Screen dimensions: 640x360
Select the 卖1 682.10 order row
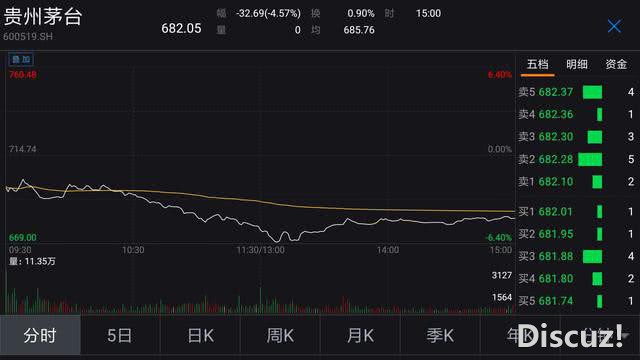coord(576,182)
